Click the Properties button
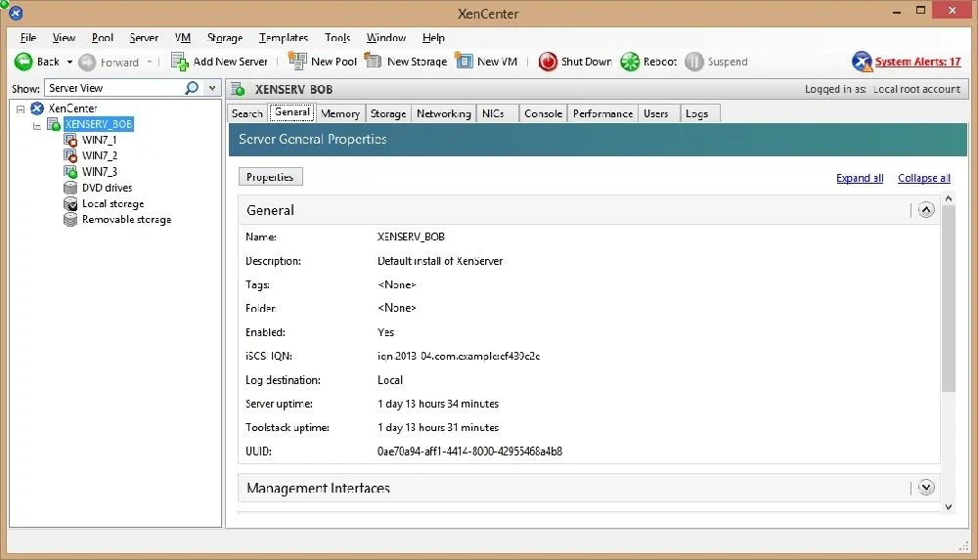Viewport: 978px width, 560px height. (270, 177)
